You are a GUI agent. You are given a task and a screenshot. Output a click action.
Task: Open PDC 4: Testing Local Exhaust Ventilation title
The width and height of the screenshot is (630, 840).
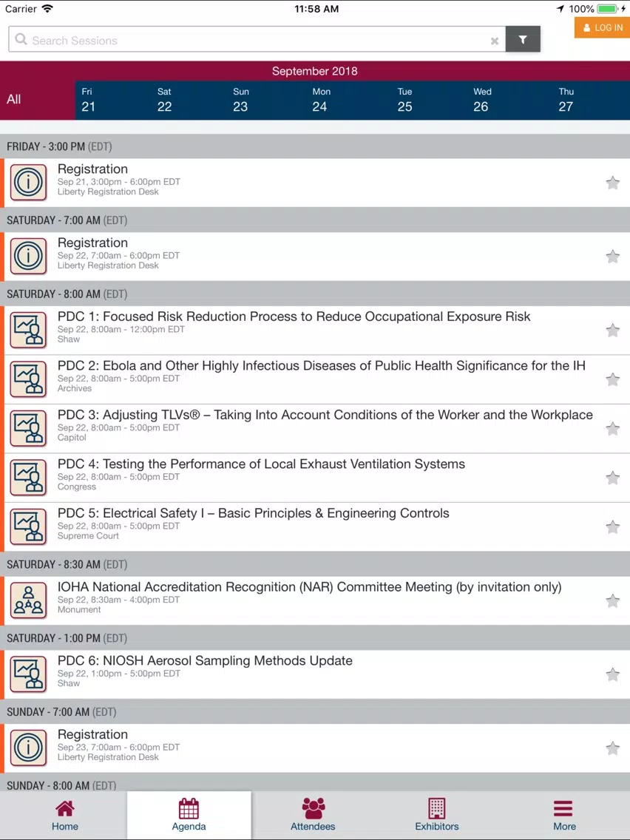pyautogui.click(x=262, y=464)
